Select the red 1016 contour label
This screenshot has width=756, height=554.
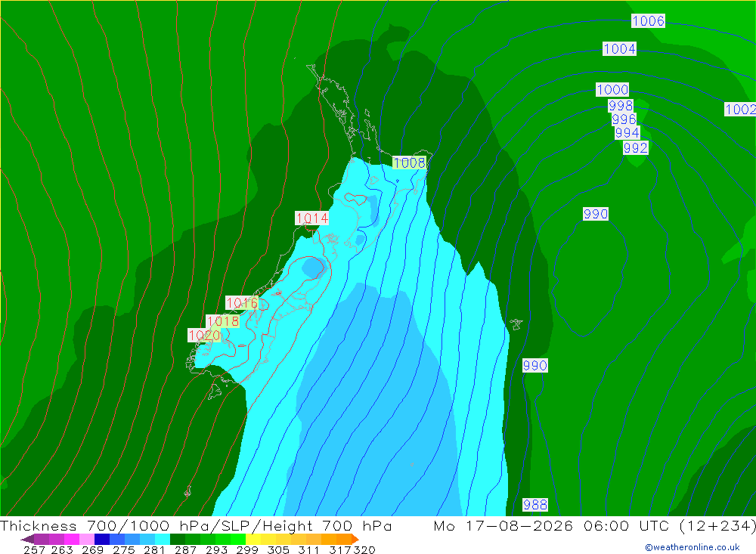point(242,303)
